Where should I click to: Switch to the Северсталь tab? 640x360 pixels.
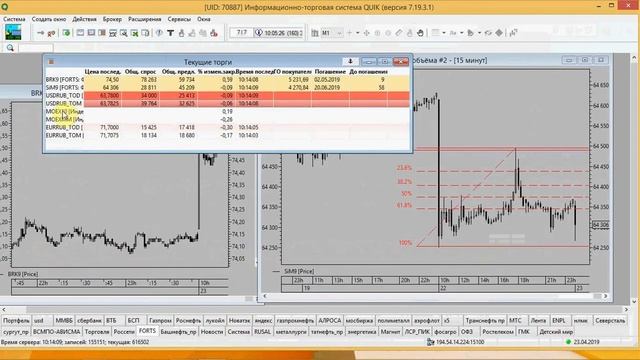click(610, 321)
